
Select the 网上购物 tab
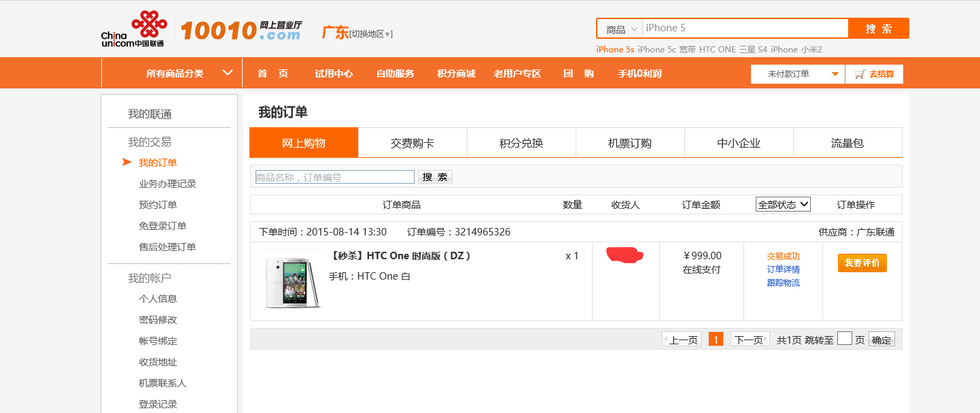click(x=304, y=143)
